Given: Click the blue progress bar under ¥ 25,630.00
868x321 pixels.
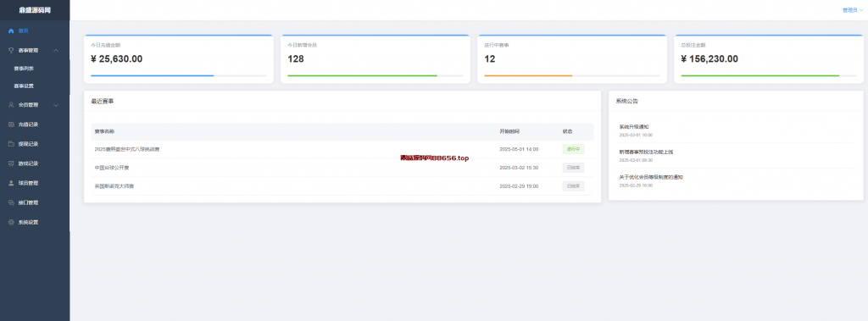Looking at the screenshot, I should [x=153, y=75].
